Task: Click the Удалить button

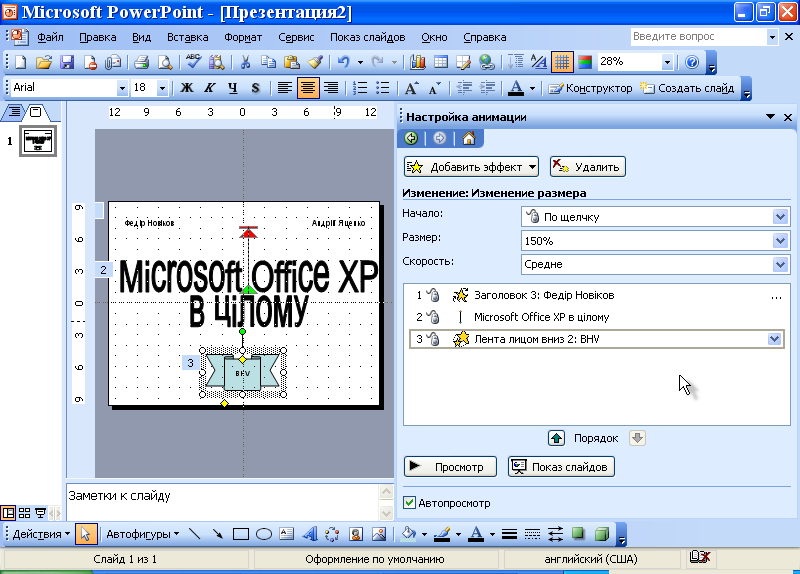Action: (588, 167)
